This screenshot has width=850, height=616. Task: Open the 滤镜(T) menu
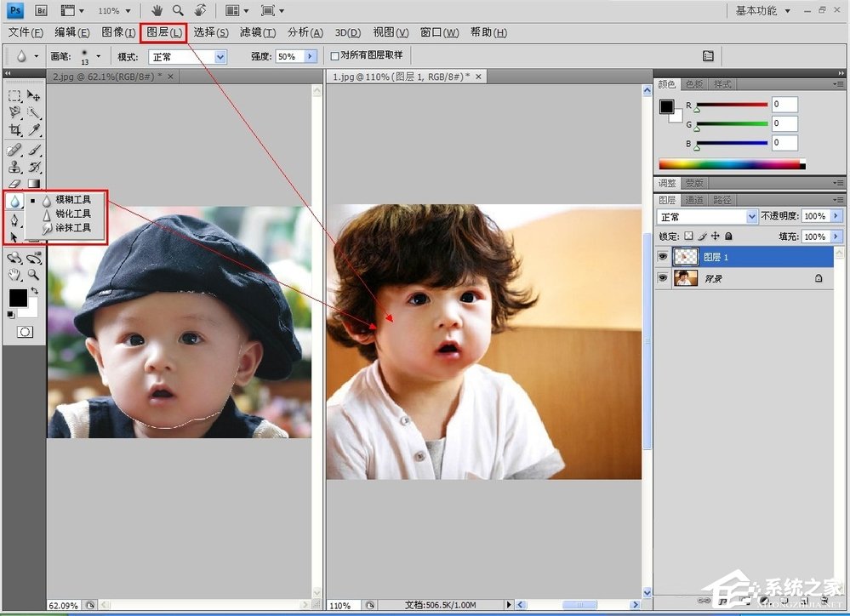tap(258, 32)
